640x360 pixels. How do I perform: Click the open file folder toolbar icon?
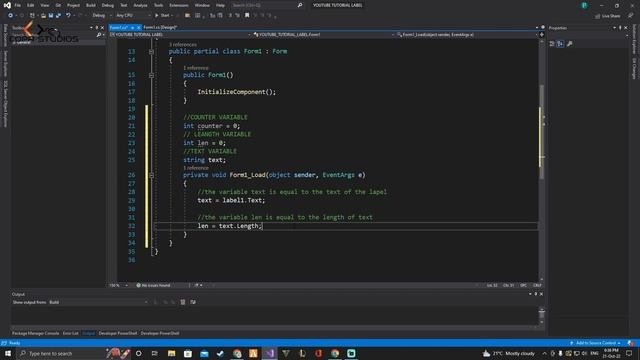[x=43, y=16]
